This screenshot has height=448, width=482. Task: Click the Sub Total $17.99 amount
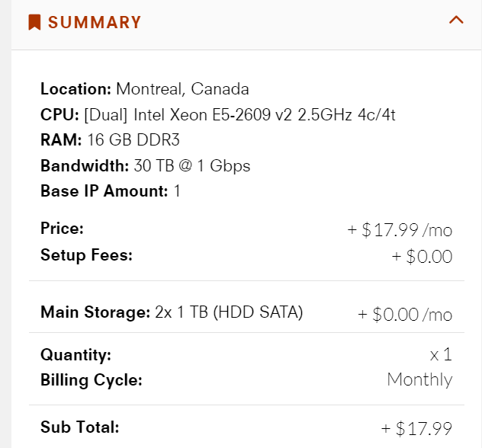click(416, 428)
